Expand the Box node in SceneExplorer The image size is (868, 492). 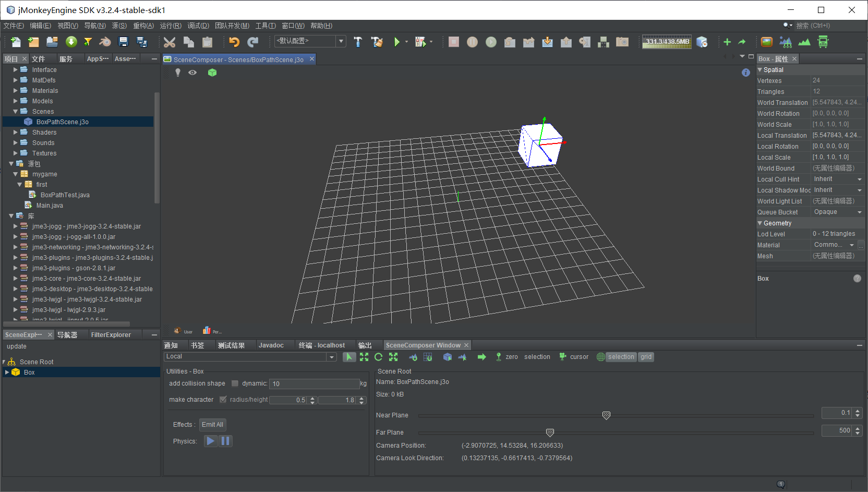pyautogui.click(x=7, y=373)
